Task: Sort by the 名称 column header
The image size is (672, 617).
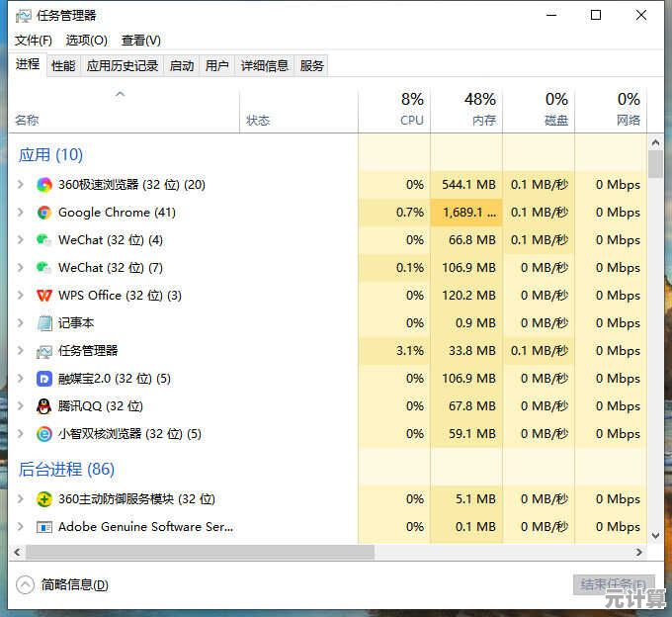Action: pos(124,111)
